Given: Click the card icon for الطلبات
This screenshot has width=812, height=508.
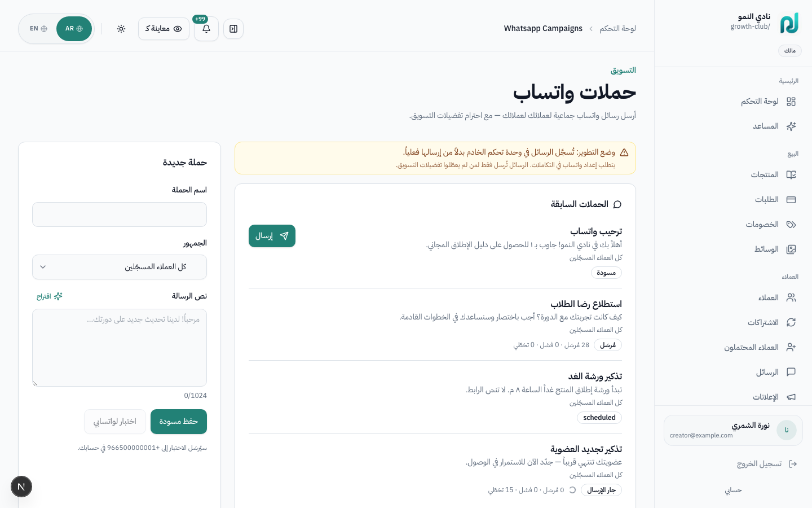Looking at the screenshot, I should point(791,200).
